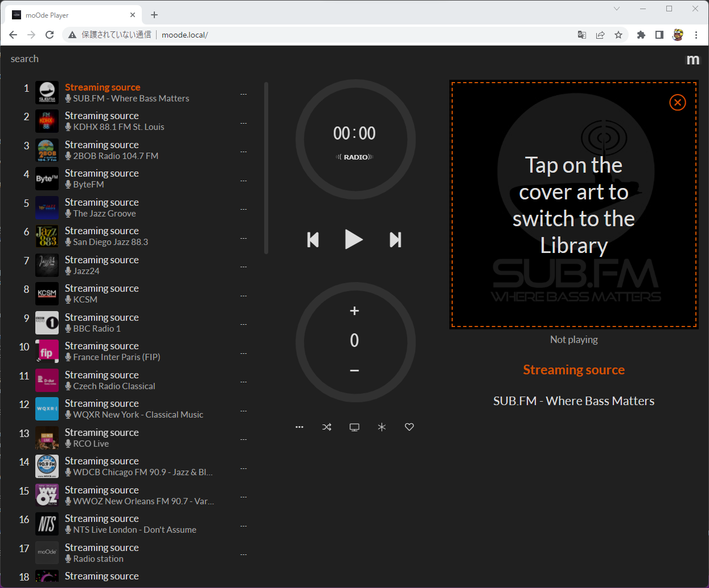Click volume level 0 display
Viewport: 709px width, 588px height.
(x=354, y=341)
